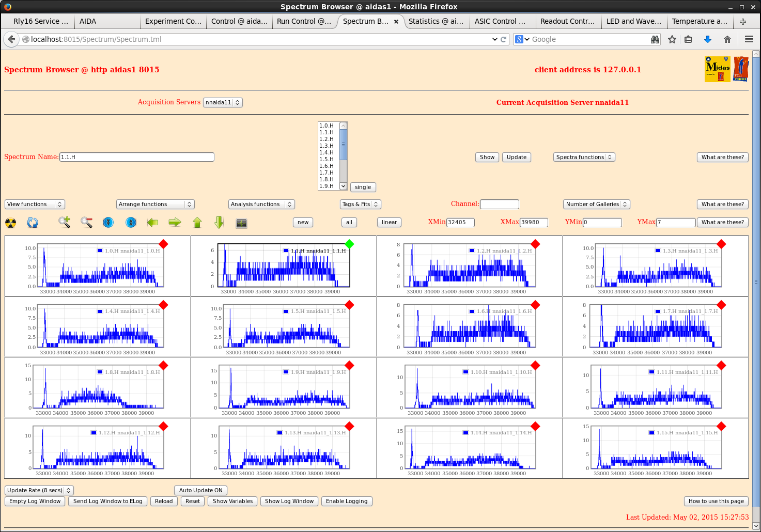The width and height of the screenshot is (761, 532).
Task: Open the View functions dropdown
Action: click(x=35, y=205)
